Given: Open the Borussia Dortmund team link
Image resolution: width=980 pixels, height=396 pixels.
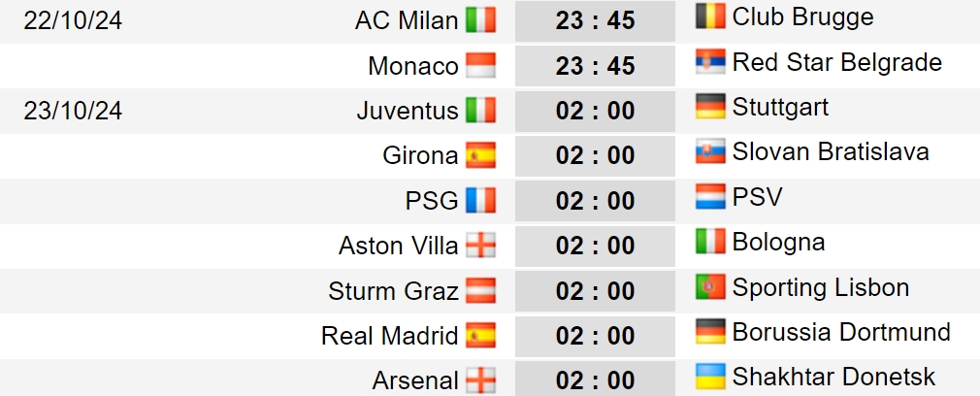Looking at the screenshot, I should 841,332.
